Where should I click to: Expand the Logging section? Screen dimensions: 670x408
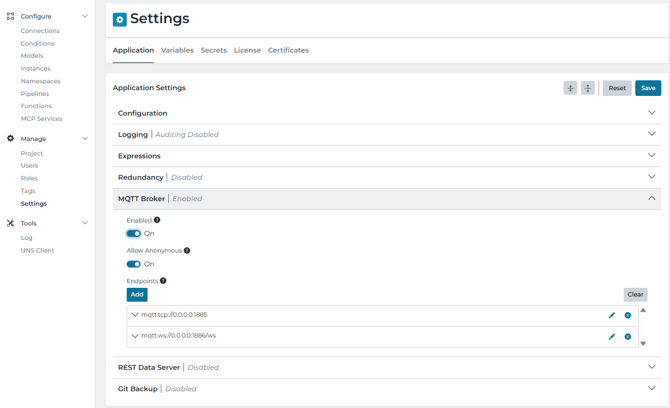click(x=651, y=134)
